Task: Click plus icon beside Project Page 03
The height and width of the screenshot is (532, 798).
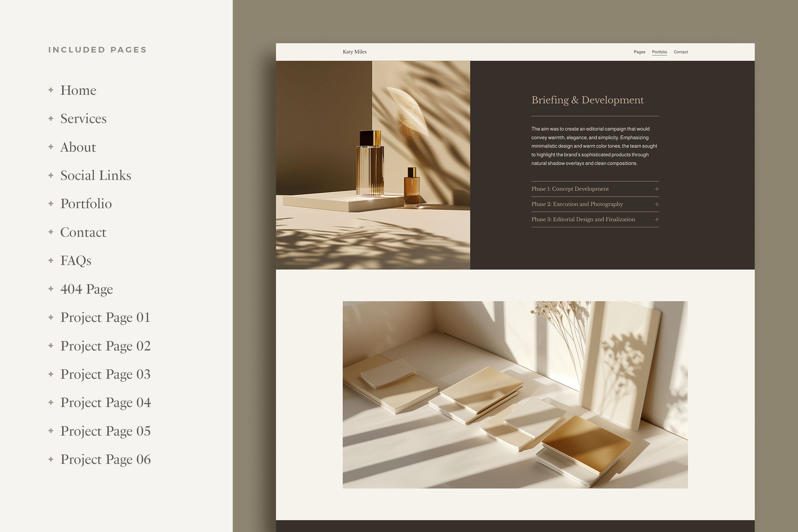Action: tap(51, 374)
